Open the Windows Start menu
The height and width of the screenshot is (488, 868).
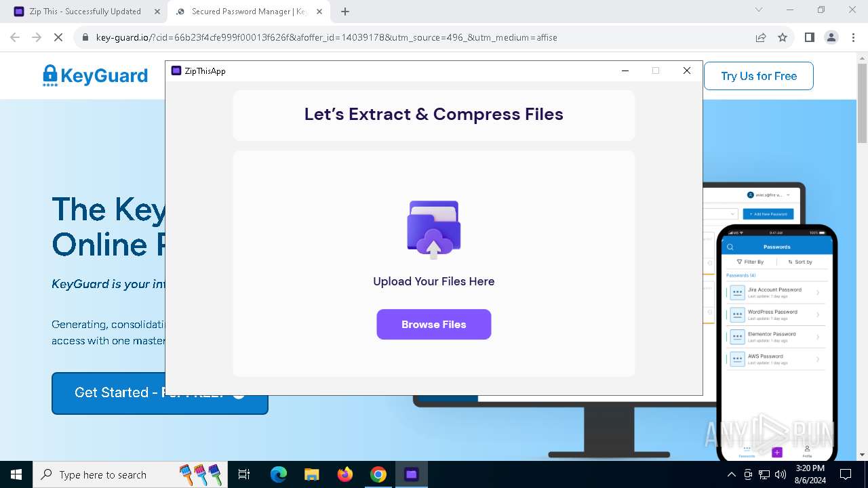tap(16, 474)
